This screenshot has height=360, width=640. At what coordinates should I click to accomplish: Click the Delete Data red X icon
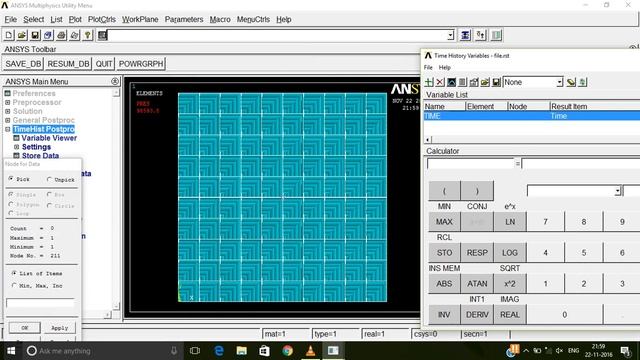tap(440, 82)
